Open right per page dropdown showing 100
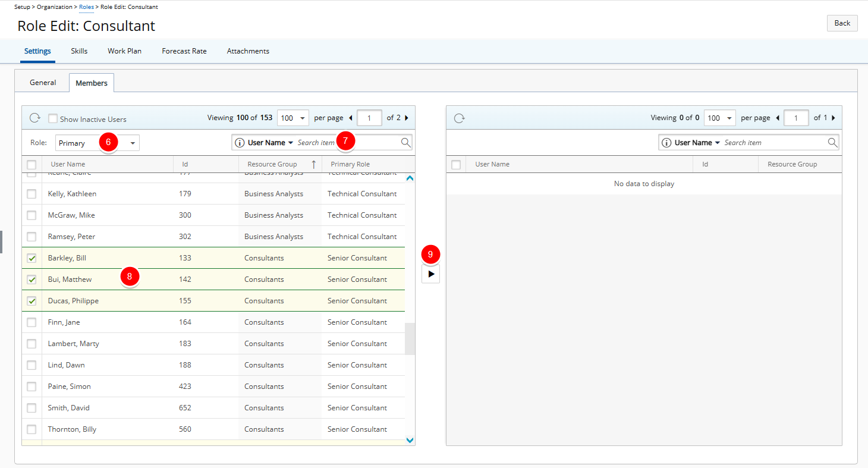Image resolution: width=868 pixels, height=468 pixels. point(720,118)
